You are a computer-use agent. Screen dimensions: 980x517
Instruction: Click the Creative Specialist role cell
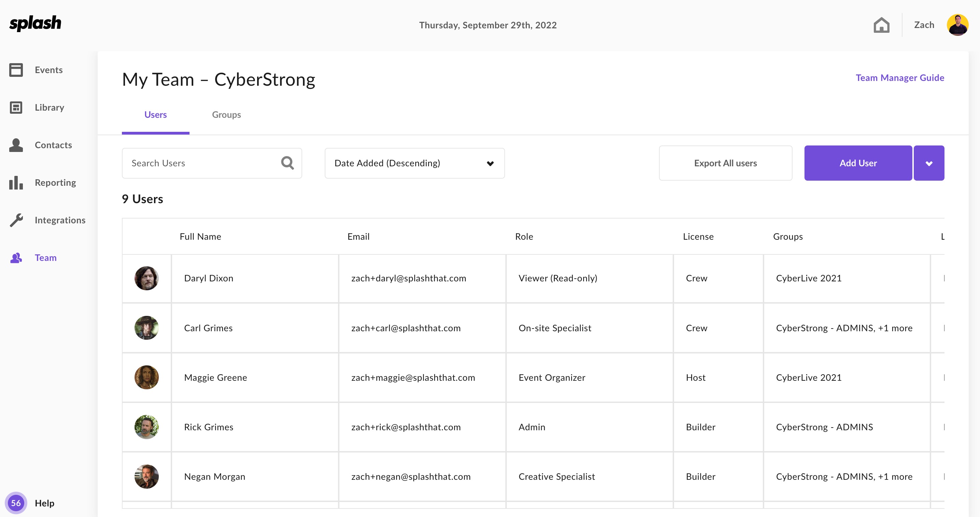(x=589, y=476)
